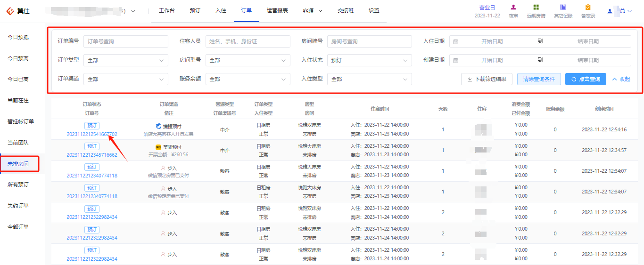
Task: Click the 点击查询 search button
Action: pyautogui.click(x=586, y=79)
